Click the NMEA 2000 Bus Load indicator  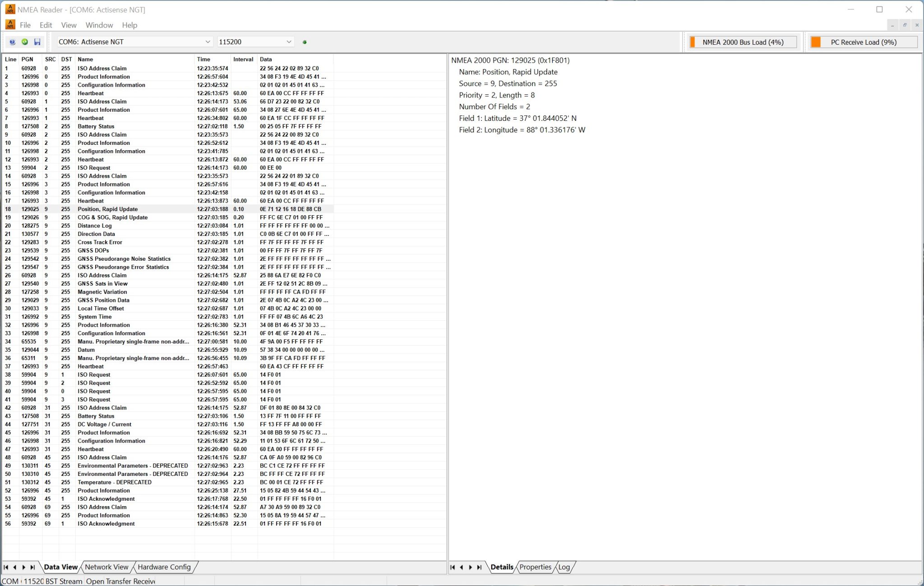tap(743, 42)
